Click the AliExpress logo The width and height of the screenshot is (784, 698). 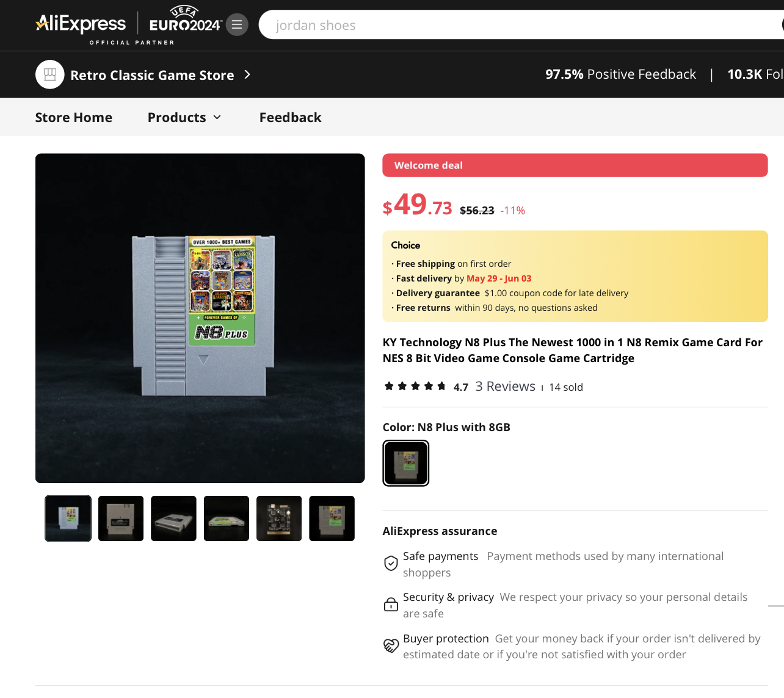[81, 24]
